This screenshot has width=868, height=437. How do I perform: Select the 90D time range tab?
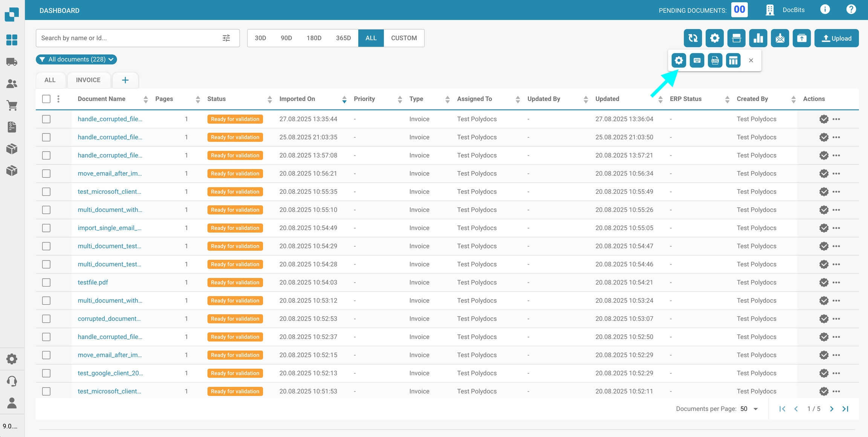point(286,38)
